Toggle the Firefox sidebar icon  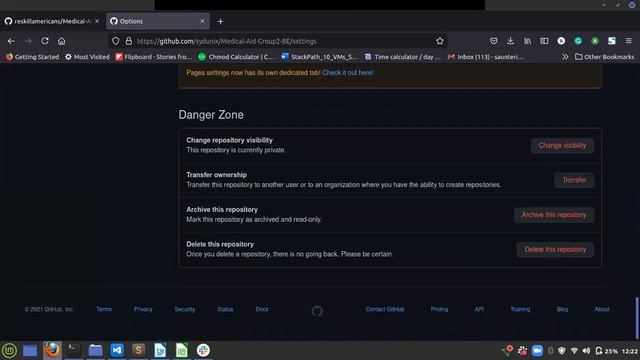[x=544, y=41]
